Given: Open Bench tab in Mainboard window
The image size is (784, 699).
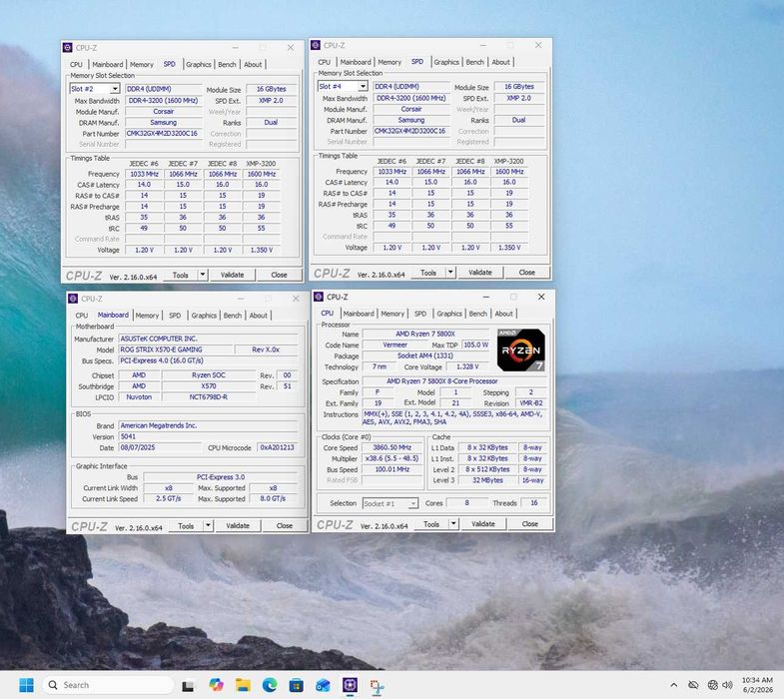Looking at the screenshot, I should point(232,316).
